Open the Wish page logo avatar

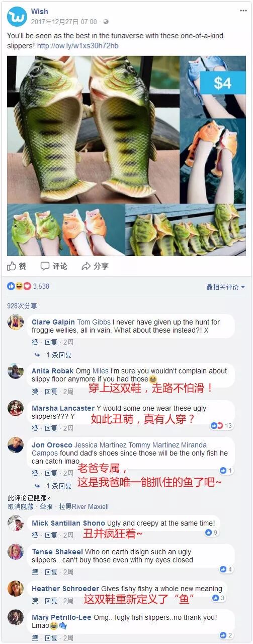coord(17,17)
